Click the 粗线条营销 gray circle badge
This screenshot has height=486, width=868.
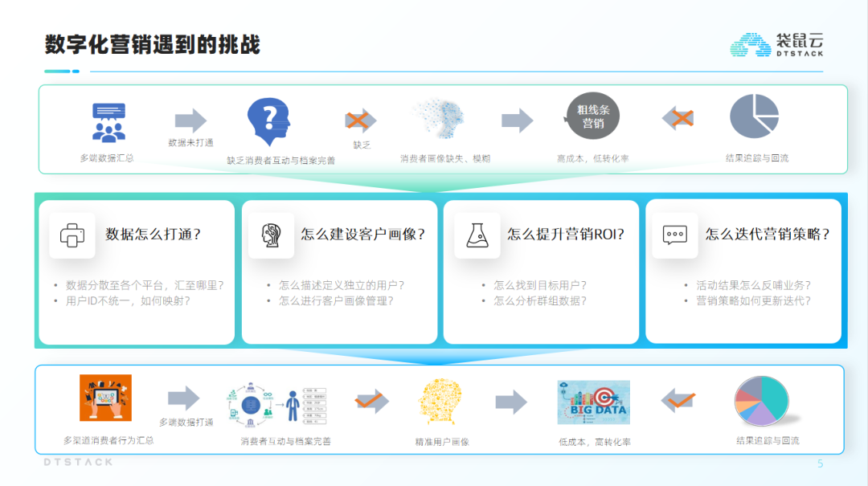592,116
